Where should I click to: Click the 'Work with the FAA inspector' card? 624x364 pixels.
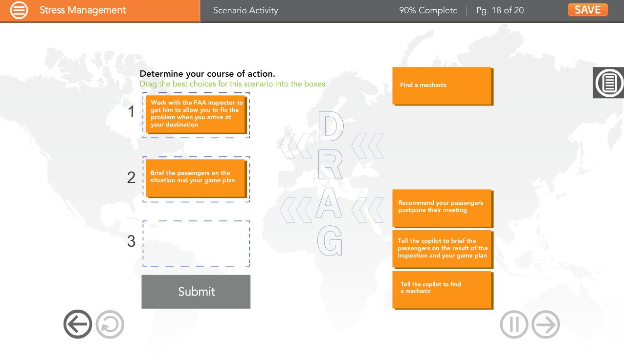[x=196, y=114]
